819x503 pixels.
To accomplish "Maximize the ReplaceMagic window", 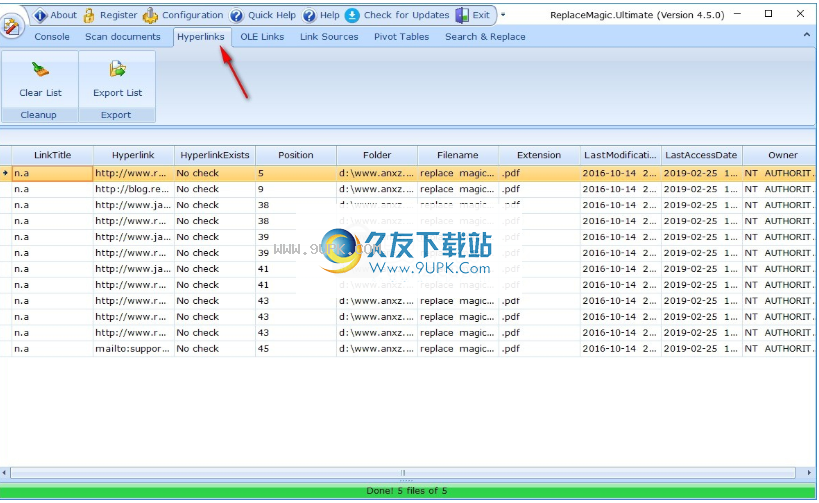I will tap(768, 14).
